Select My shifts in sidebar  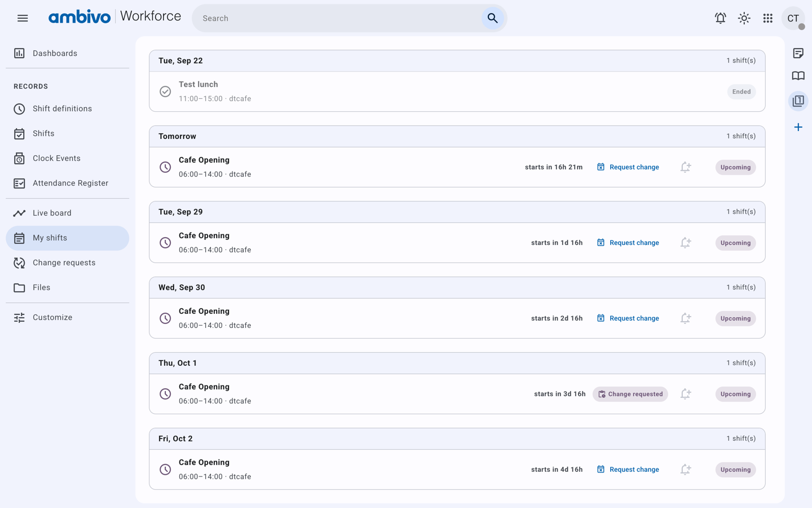67,238
